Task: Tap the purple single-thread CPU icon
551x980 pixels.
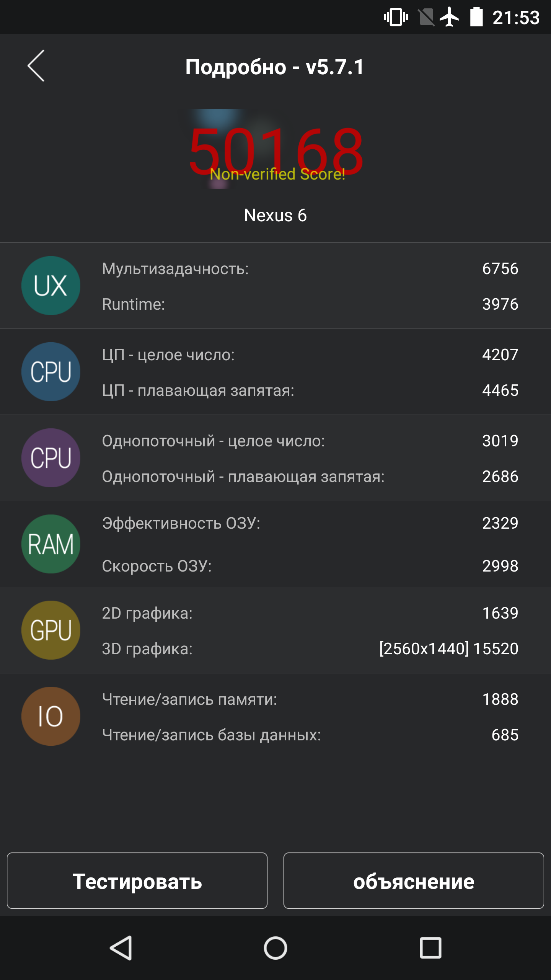Action: (51, 458)
